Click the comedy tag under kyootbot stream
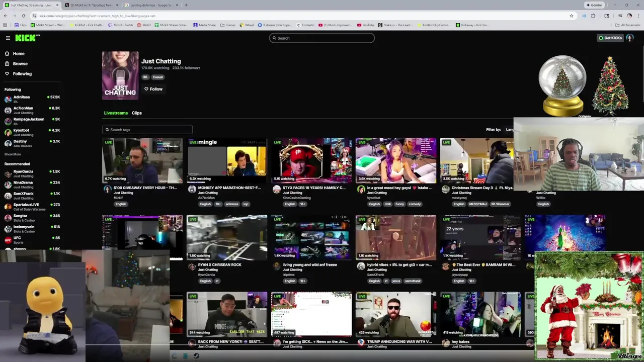 [415, 204]
